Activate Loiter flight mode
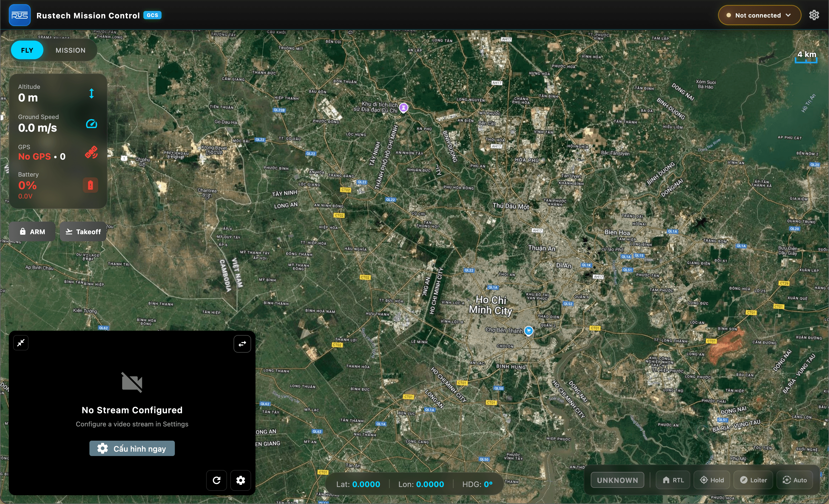The height and width of the screenshot is (504, 829). click(753, 480)
